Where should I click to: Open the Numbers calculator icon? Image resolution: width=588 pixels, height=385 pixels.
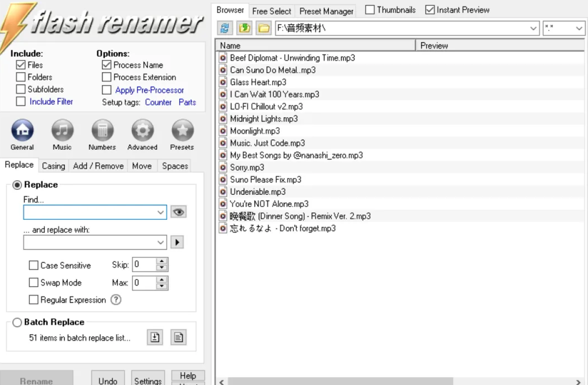tap(102, 130)
